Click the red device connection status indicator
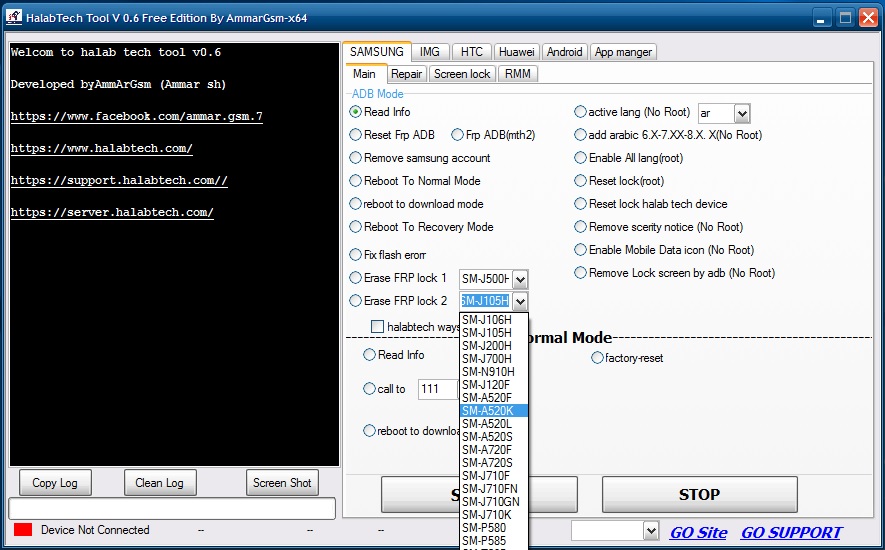The image size is (885, 550). tap(23, 530)
